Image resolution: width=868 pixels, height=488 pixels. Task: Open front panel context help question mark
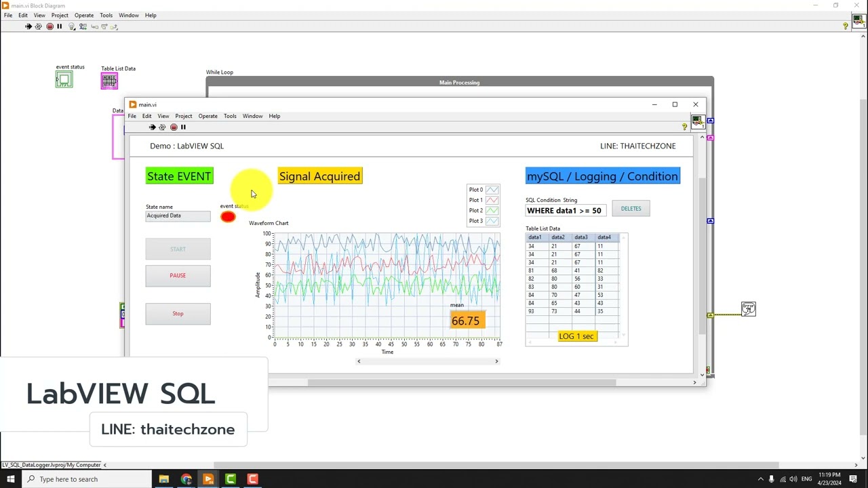684,127
